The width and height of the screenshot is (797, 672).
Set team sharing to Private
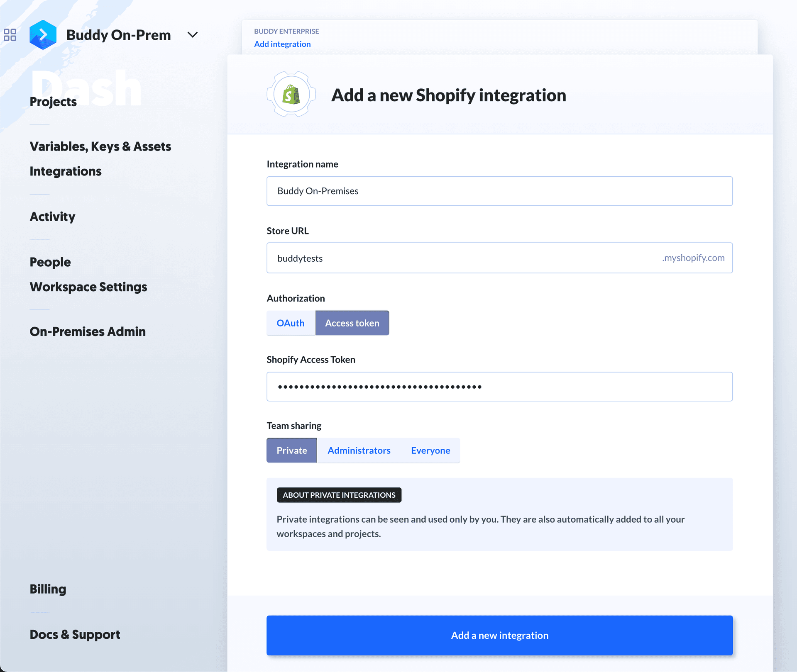(291, 450)
